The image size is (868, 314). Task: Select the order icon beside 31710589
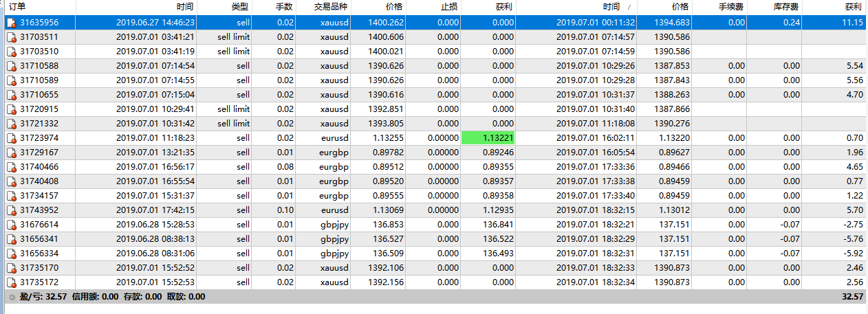pos(11,80)
